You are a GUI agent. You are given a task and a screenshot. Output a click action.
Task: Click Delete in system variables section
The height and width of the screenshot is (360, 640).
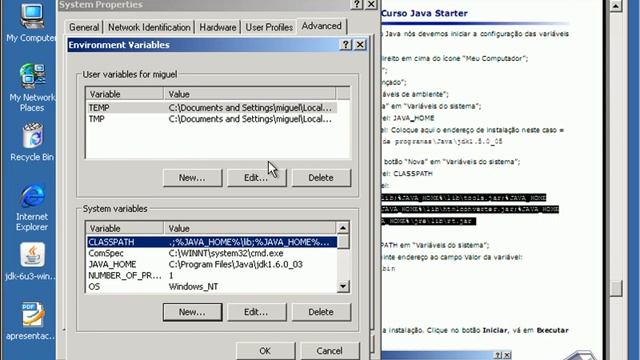pyautogui.click(x=321, y=312)
